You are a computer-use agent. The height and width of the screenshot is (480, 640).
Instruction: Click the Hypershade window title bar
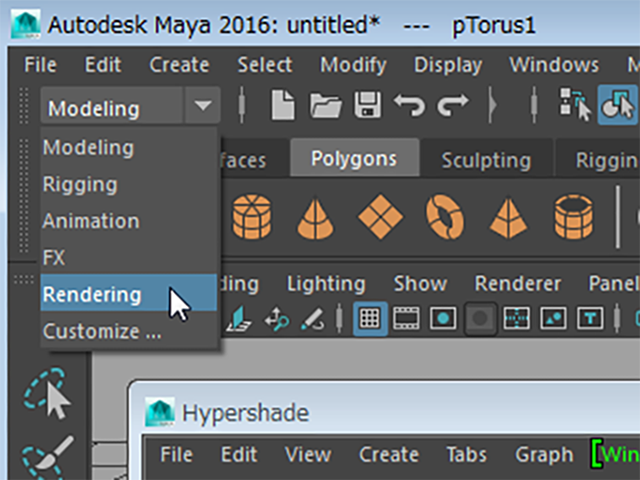(x=386, y=412)
